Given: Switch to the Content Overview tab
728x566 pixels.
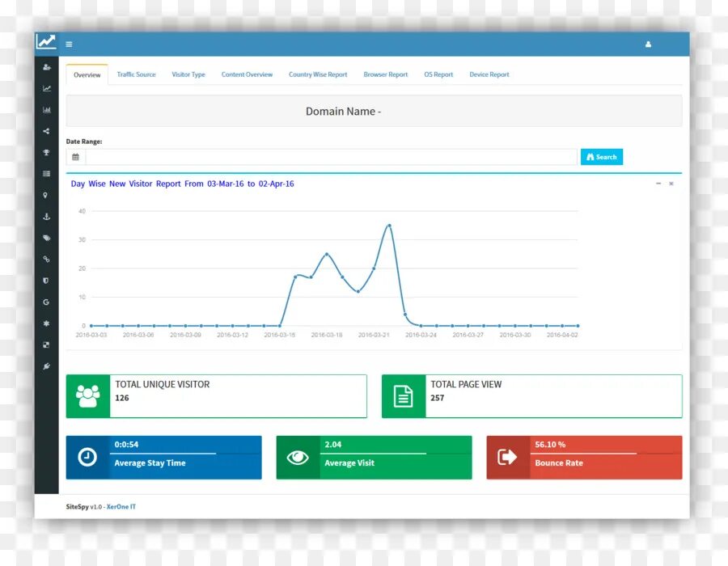Looking at the screenshot, I should pos(247,74).
